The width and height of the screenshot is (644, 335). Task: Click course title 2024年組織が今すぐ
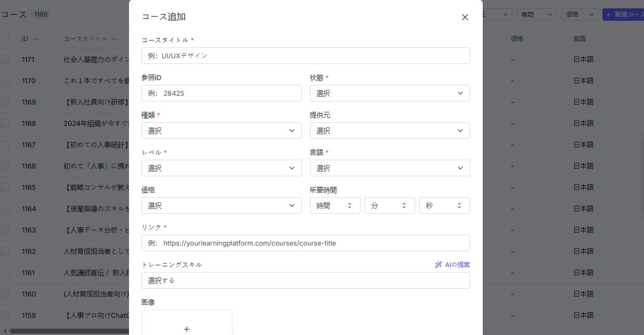[x=96, y=123]
